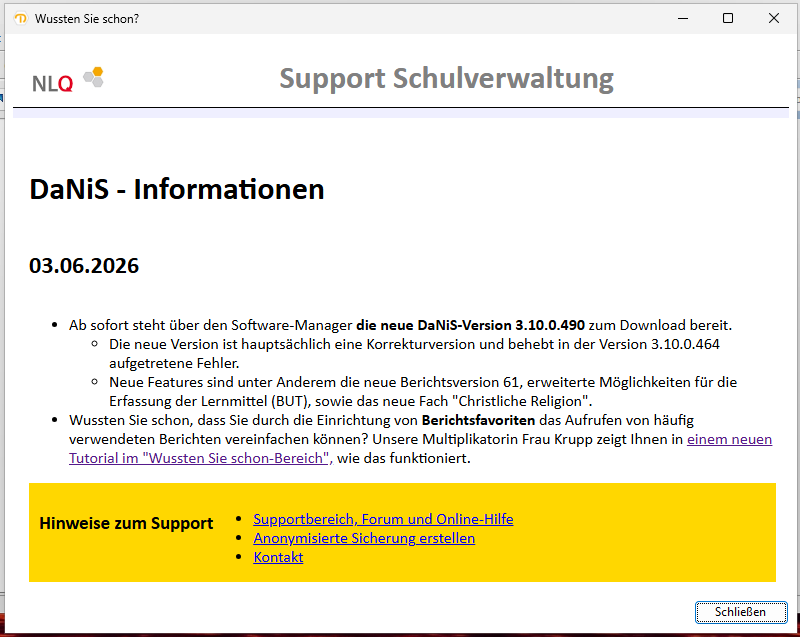Open the "einem neuen" tutorial link
This screenshot has width=800, height=637.
pos(730,439)
